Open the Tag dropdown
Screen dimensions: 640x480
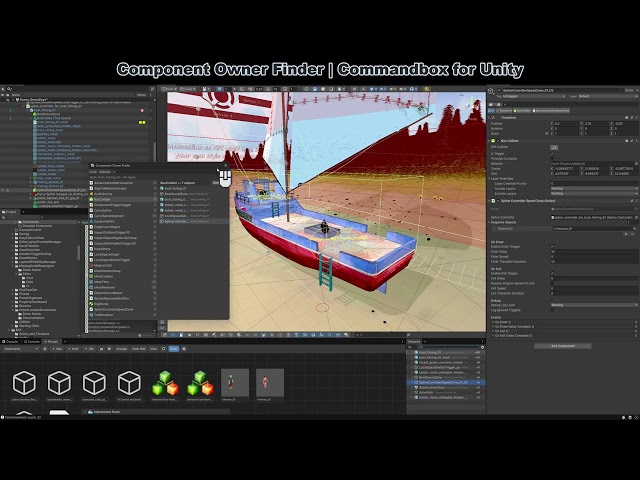[x=535, y=96]
